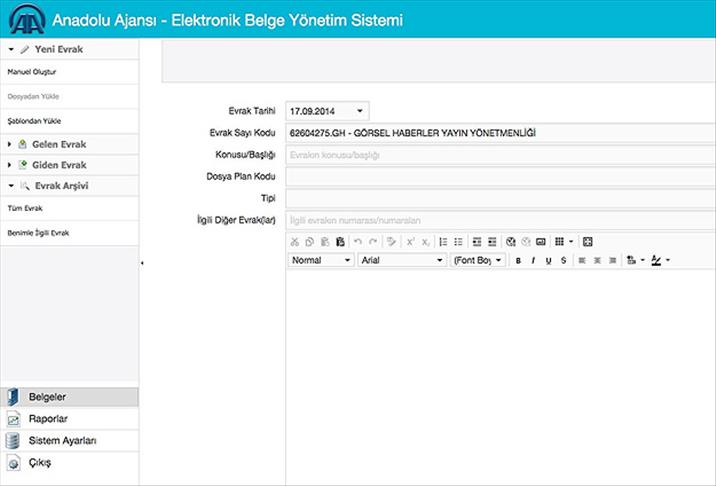Open the table icon dropdown arrow
The height and width of the screenshot is (486, 716).
(x=571, y=242)
